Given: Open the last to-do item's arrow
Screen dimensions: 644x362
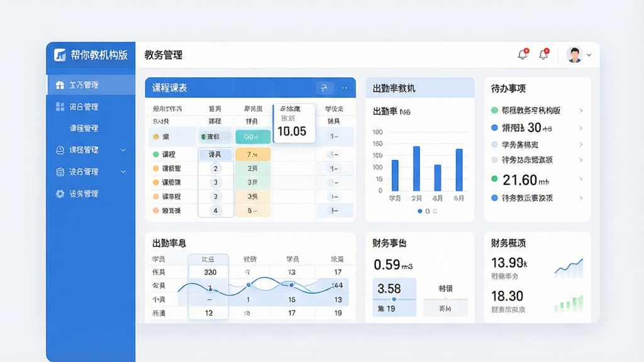Looking at the screenshot, I should click(580, 198).
